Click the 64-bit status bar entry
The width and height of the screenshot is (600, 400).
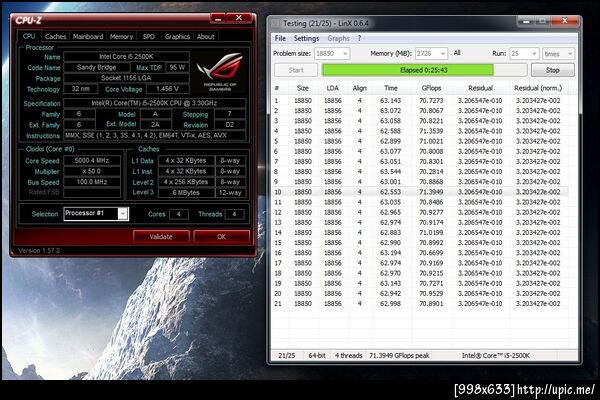pyautogui.click(x=317, y=356)
